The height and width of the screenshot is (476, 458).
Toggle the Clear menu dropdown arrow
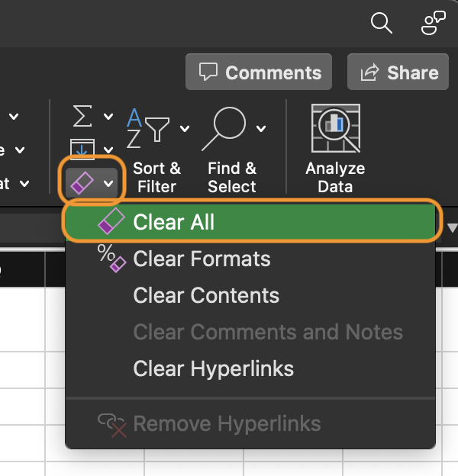point(108,183)
